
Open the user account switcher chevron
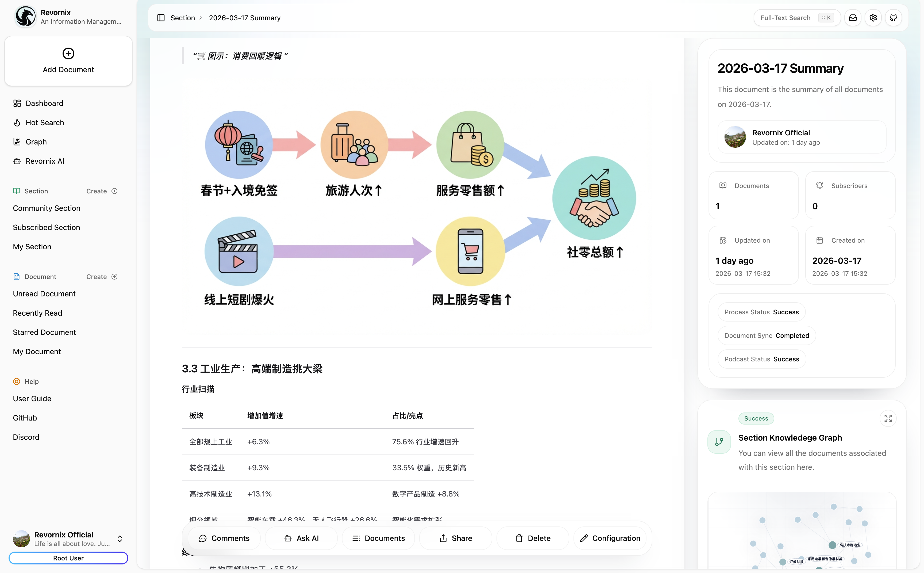120,538
